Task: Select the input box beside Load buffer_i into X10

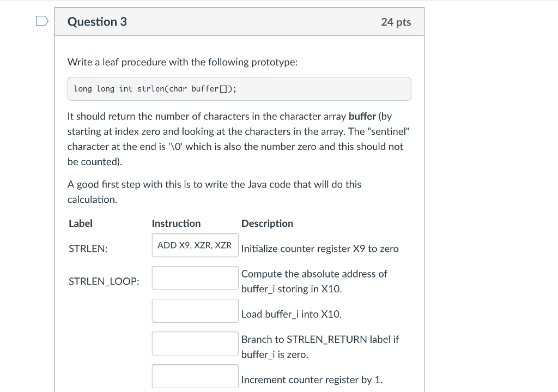Action: 195,311
